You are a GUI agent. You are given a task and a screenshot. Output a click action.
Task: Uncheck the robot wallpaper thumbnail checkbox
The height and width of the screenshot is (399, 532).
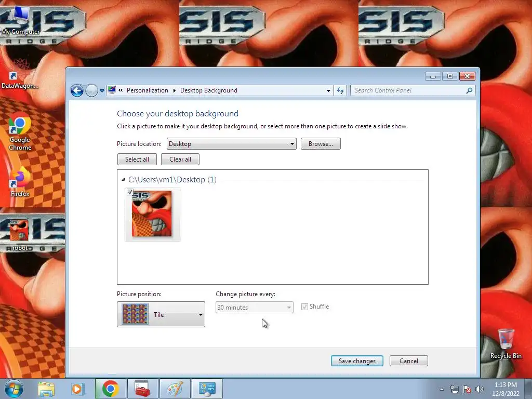pyautogui.click(x=129, y=192)
